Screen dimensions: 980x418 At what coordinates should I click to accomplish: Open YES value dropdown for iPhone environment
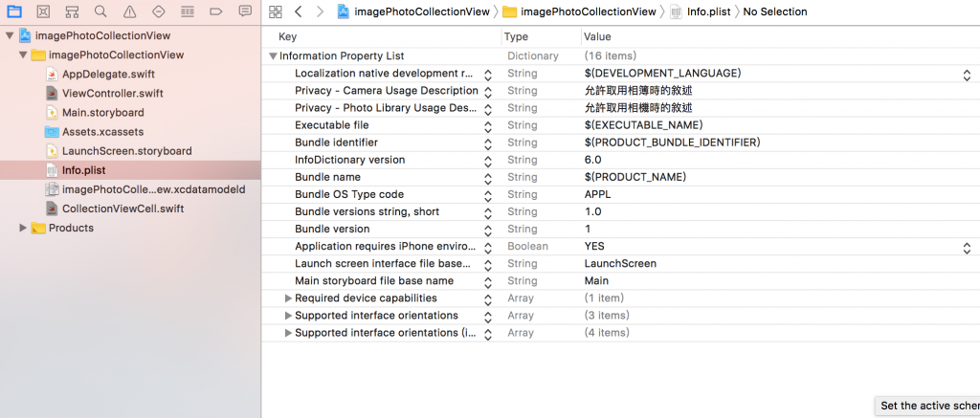[x=967, y=247]
